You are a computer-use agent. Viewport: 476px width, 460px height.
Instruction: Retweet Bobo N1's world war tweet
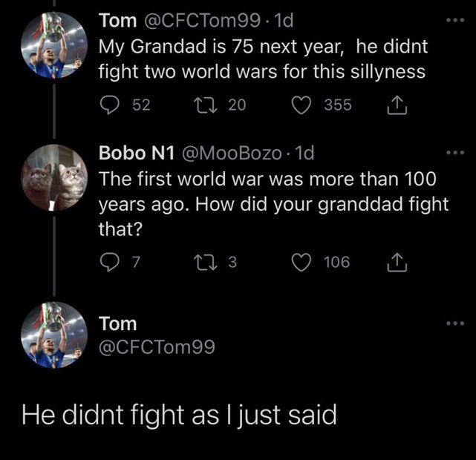[210, 262]
